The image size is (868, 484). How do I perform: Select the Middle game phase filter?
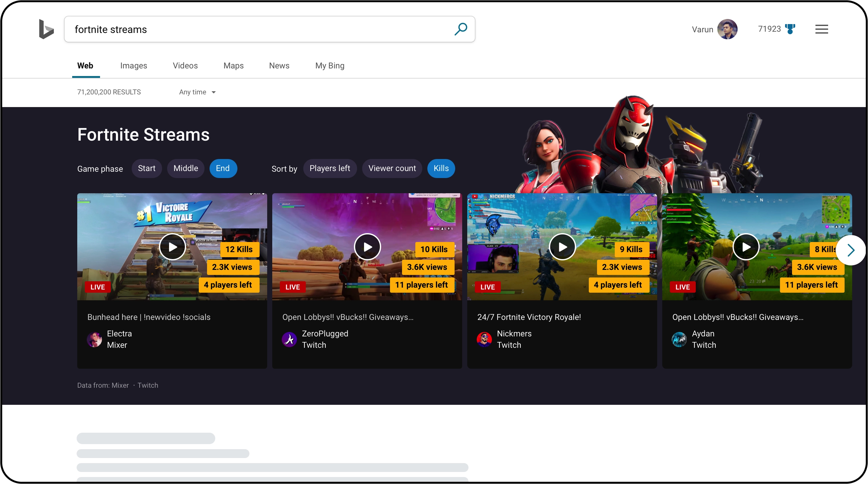[186, 168]
